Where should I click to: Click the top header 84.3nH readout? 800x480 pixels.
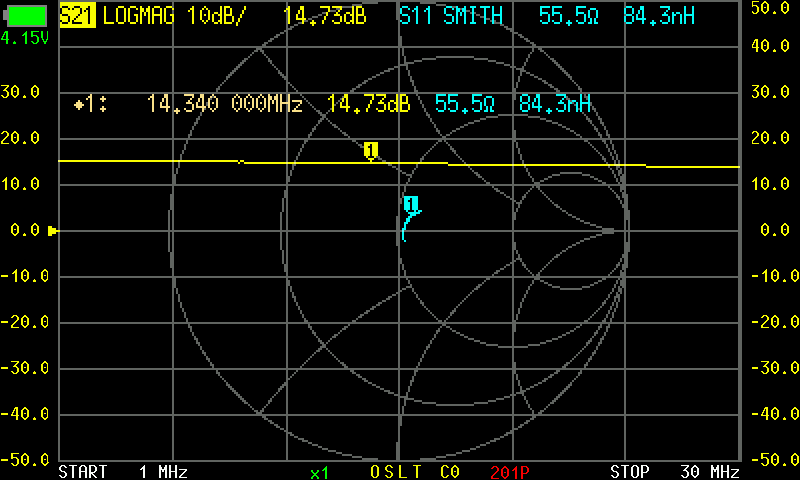click(659, 16)
